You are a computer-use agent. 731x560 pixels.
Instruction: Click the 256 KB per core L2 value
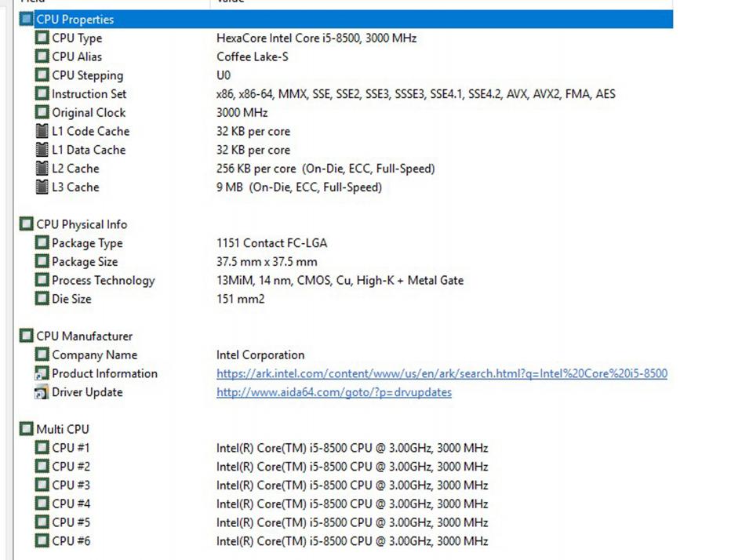point(325,169)
